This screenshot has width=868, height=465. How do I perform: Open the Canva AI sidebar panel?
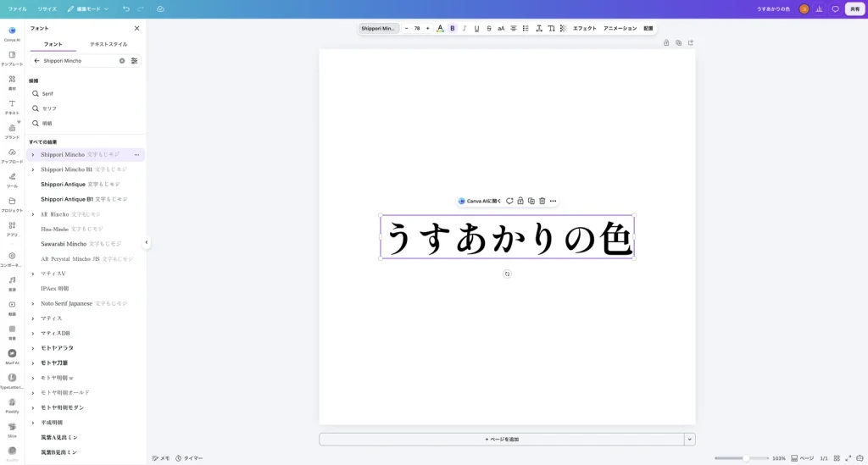12,34
